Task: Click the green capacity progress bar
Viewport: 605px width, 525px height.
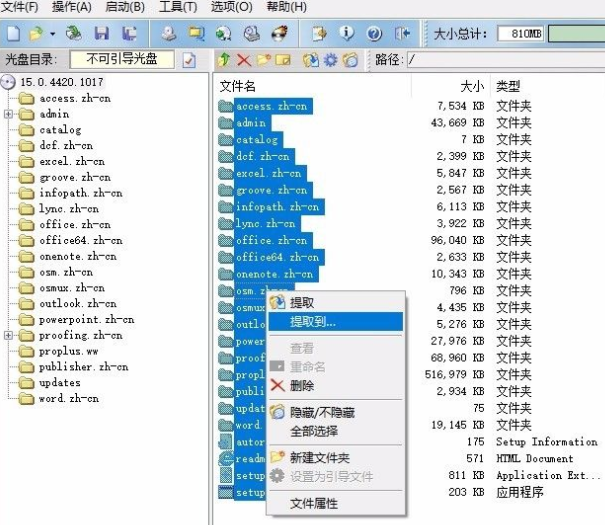Action: coord(576,34)
